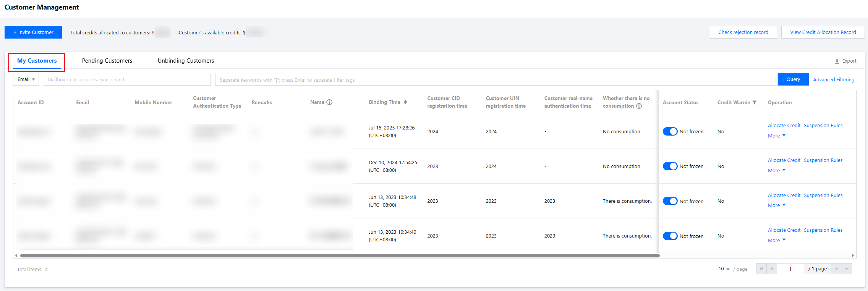
Task: Toggle account status for Jul 15, 2025 customer
Action: pos(670,131)
